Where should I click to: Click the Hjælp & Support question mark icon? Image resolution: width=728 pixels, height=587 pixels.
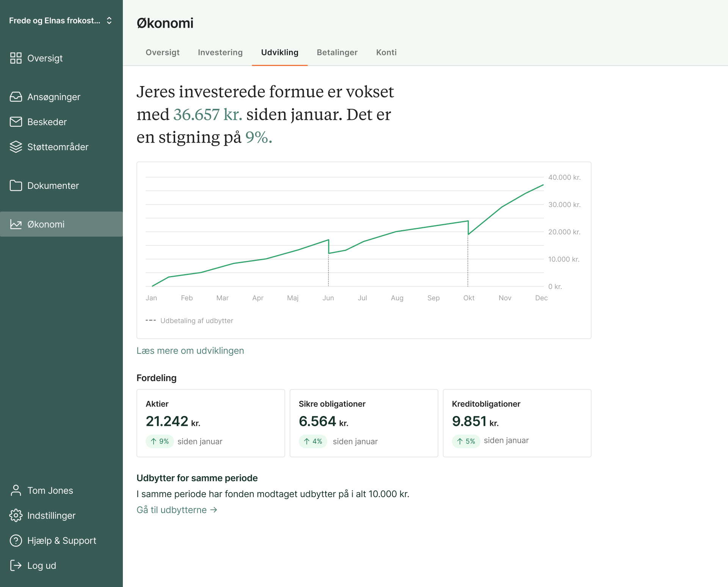16,540
